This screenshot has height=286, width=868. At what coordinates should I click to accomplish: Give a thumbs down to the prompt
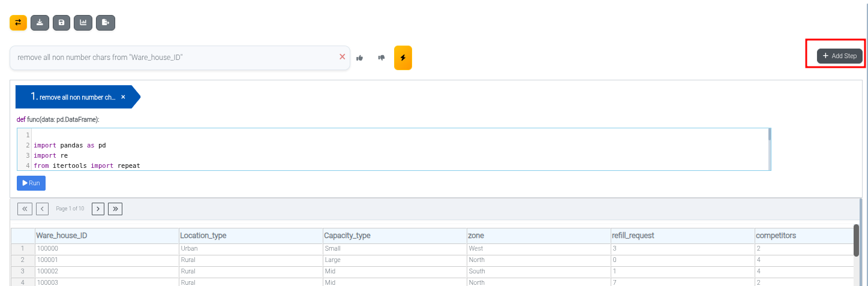pyautogui.click(x=381, y=58)
